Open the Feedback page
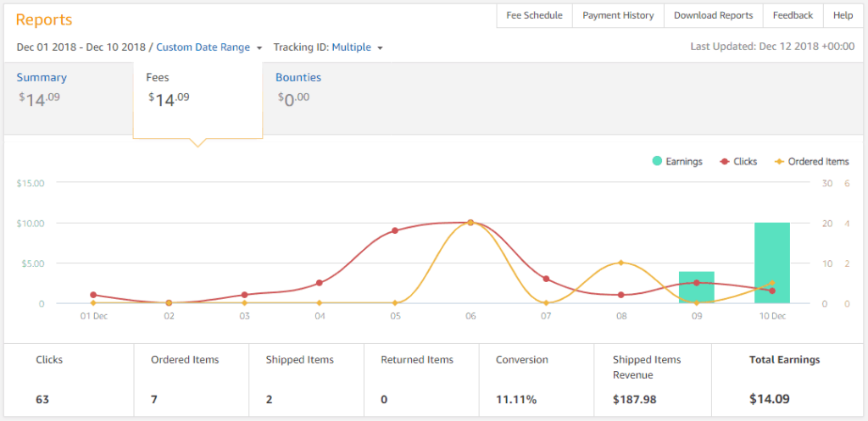 793,15
